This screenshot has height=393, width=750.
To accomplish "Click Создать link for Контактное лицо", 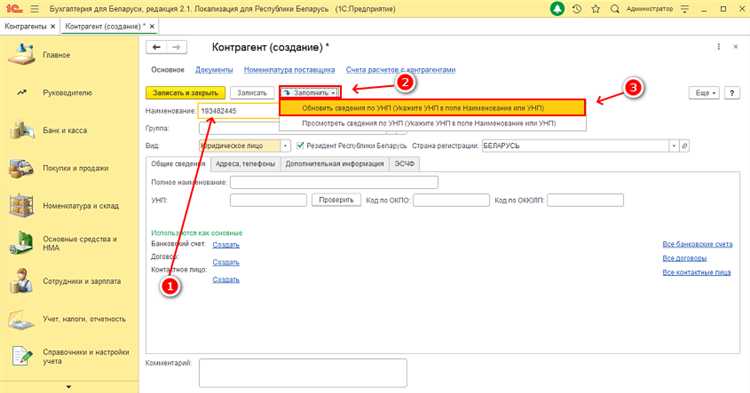I will tap(226, 279).
